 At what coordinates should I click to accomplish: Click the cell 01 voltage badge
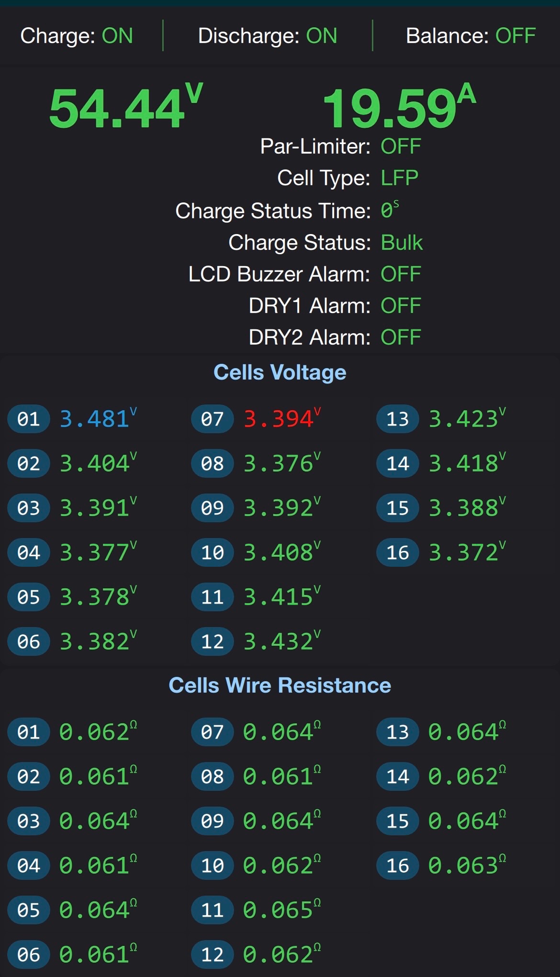coord(28,419)
